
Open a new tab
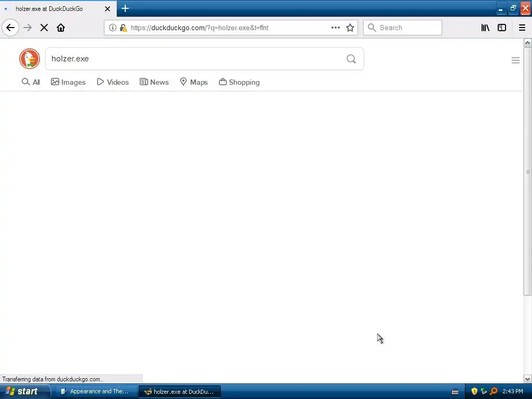tap(125, 8)
